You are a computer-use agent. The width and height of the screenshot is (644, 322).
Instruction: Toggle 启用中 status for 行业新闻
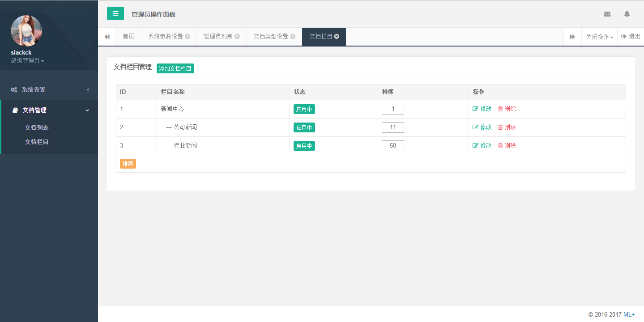point(304,146)
